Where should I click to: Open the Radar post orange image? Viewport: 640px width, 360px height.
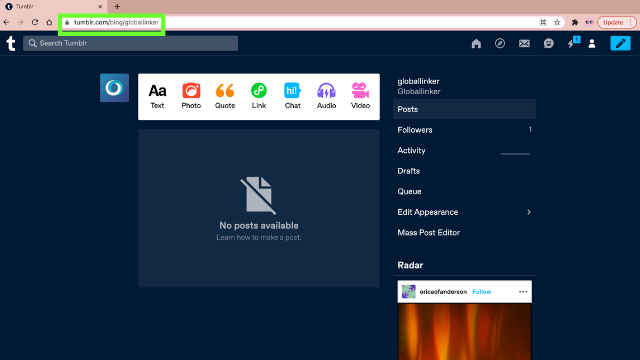coord(464,331)
